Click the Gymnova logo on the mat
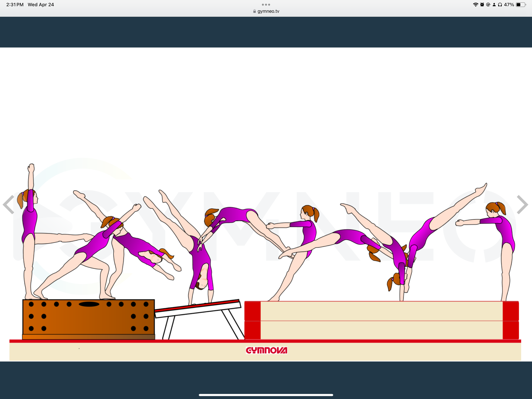Viewport: 532px width, 399px height. click(x=266, y=350)
